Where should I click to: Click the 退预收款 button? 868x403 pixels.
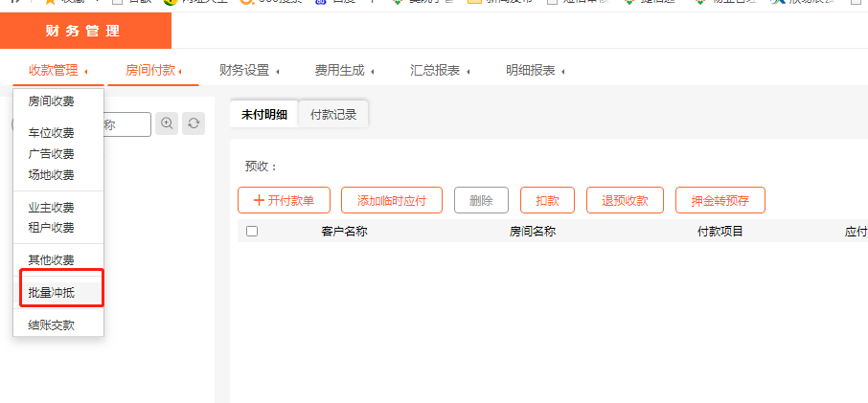625,200
